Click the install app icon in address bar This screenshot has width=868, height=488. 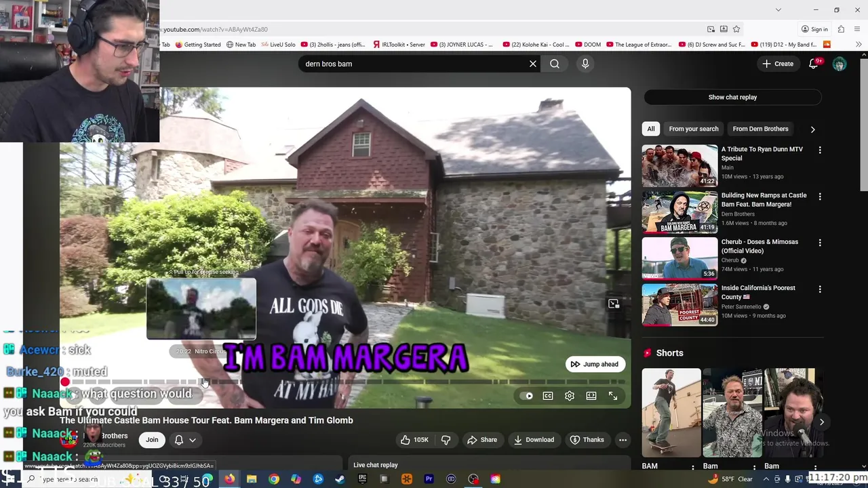(x=724, y=29)
